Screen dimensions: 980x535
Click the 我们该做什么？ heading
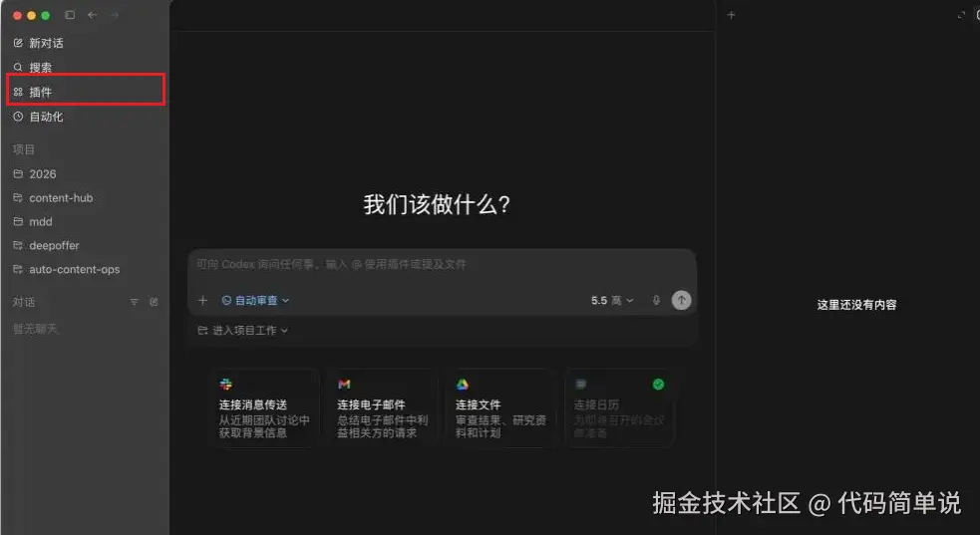point(437,205)
